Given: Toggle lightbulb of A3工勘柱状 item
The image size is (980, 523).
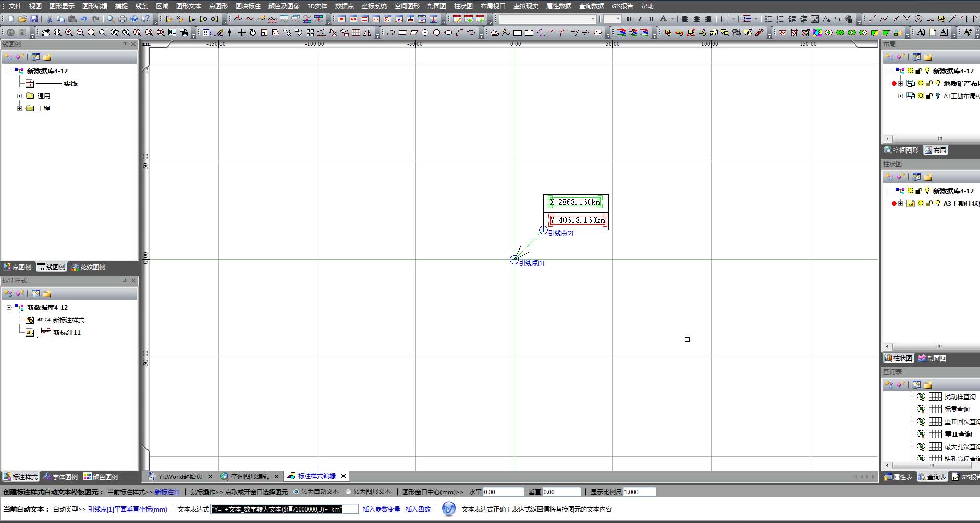Looking at the screenshot, I should [938, 203].
